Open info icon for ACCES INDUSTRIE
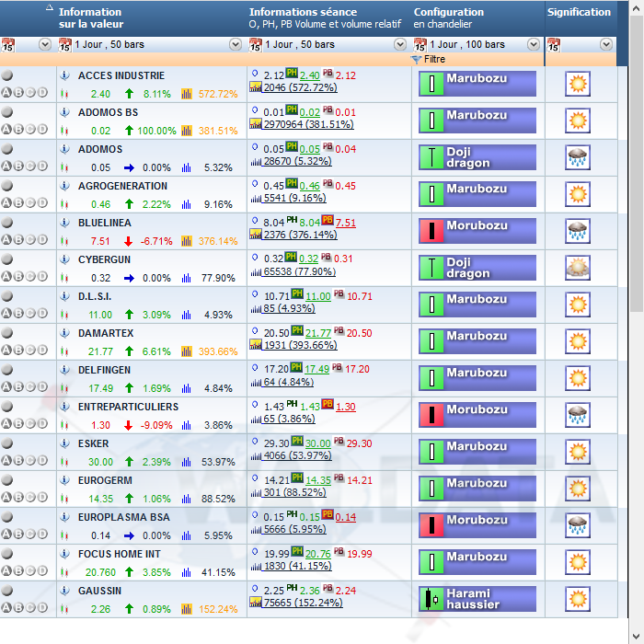The height and width of the screenshot is (644, 644). coord(64,75)
